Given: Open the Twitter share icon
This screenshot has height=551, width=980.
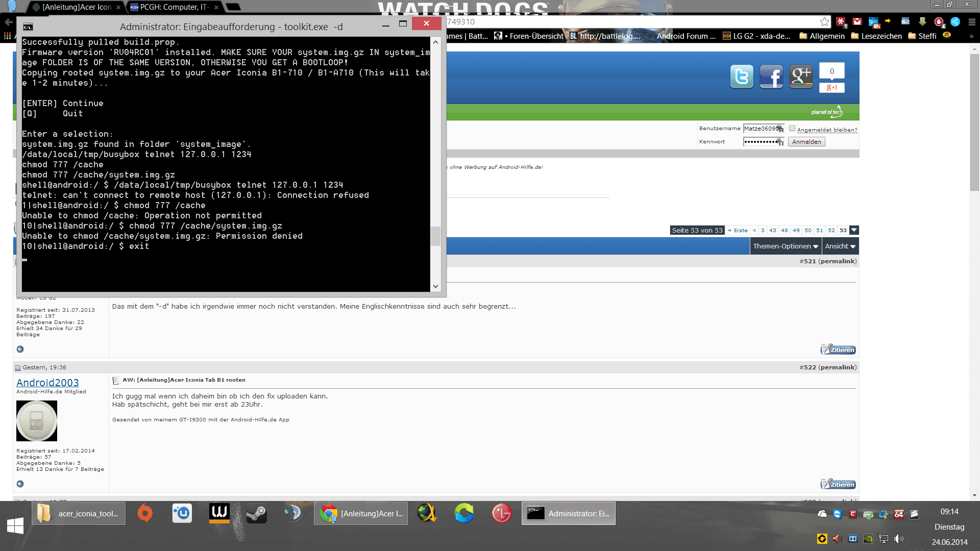Looking at the screenshot, I should click(742, 77).
